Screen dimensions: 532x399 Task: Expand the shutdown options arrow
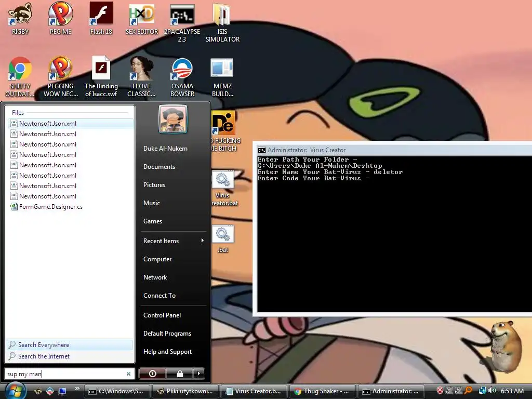[199, 374]
